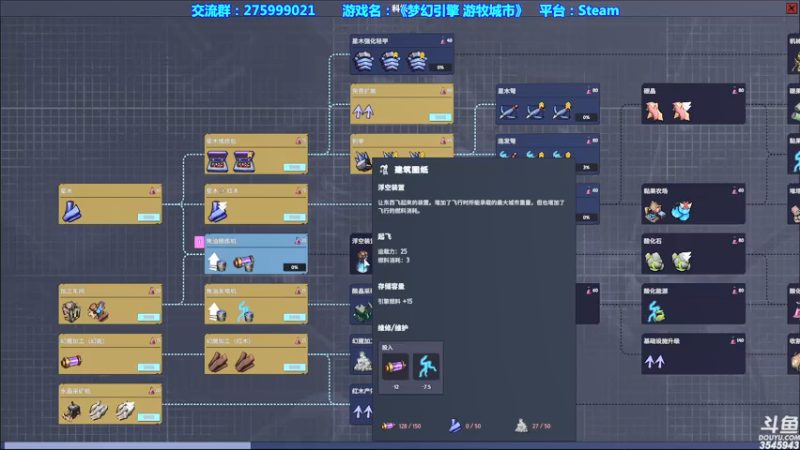
Task: Select the 焦油精炼机 card title
Action: [x=221, y=241]
